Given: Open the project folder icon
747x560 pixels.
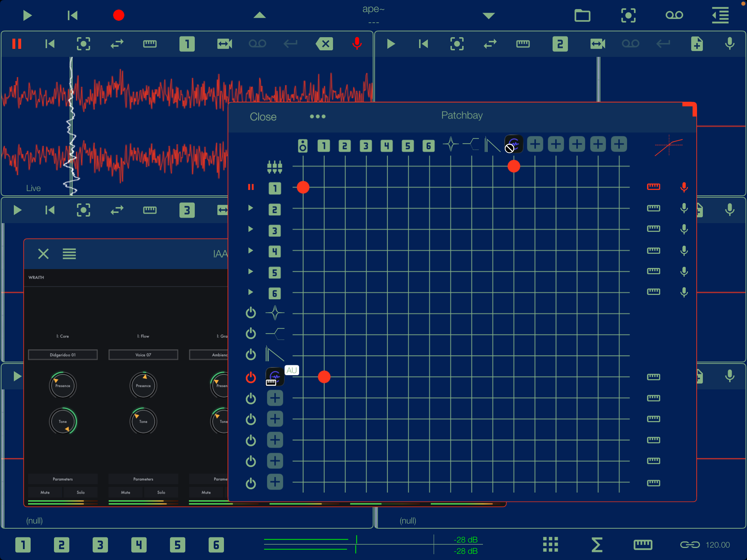Looking at the screenshot, I should click(582, 15).
